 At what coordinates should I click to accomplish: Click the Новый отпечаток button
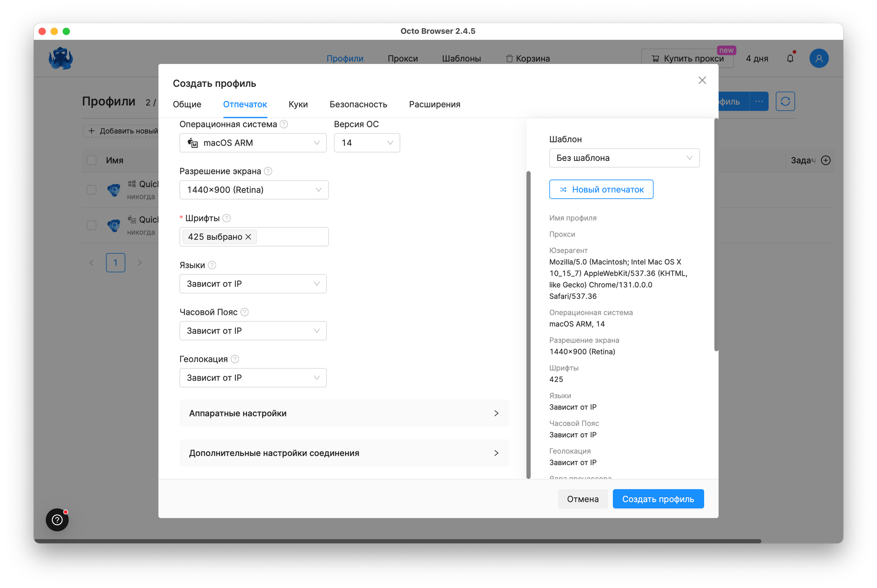pyautogui.click(x=601, y=189)
